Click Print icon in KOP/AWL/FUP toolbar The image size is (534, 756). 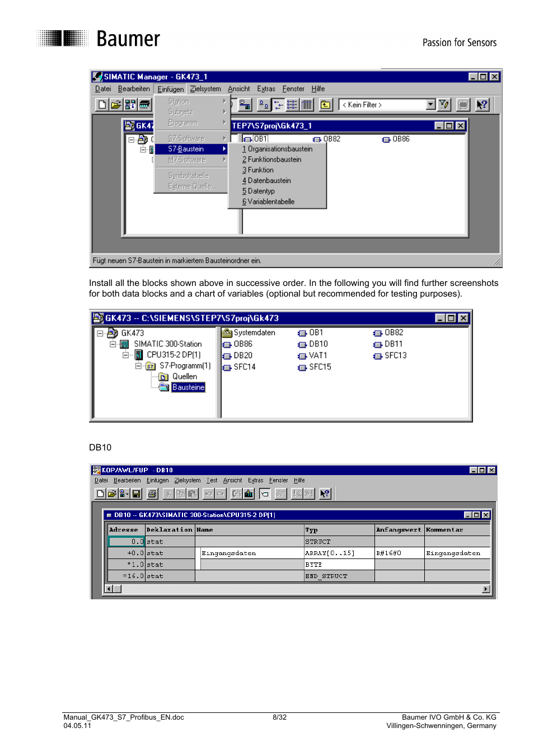(x=152, y=494)
